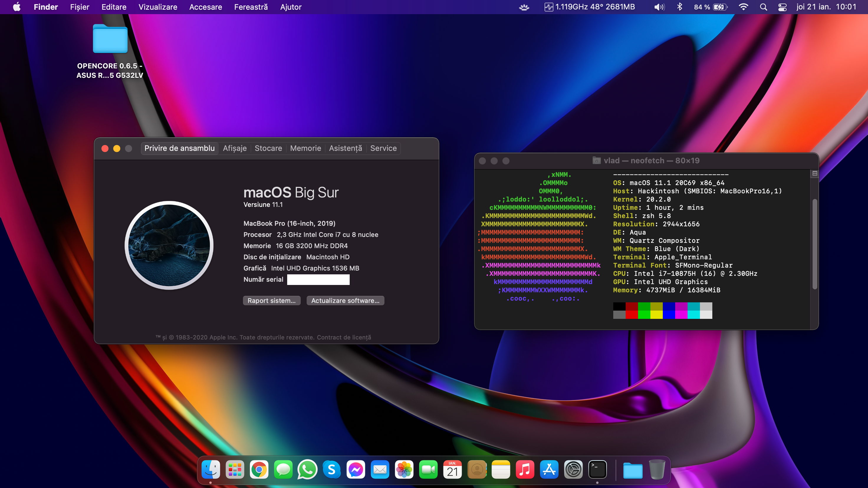The image size is (868, 488).
Task: Open Control Center in menu bar
Action: point(782,7)
